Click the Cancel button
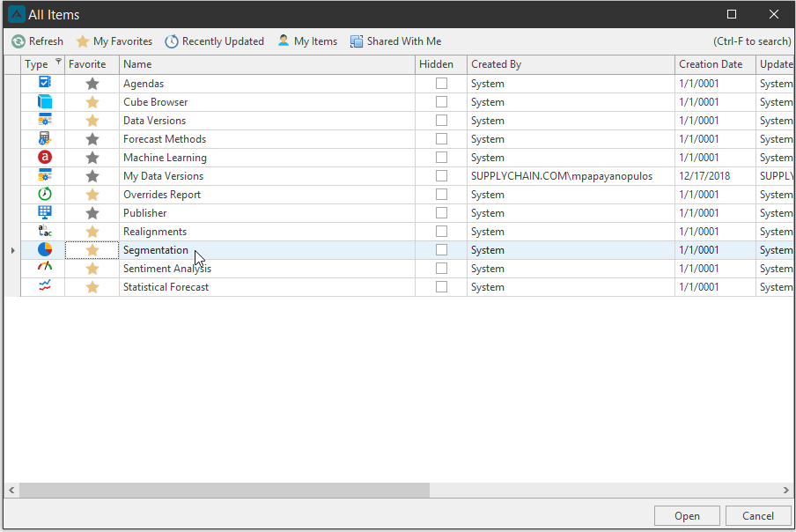796x532 pixels. pyautogui.click(x=758, y=516)
